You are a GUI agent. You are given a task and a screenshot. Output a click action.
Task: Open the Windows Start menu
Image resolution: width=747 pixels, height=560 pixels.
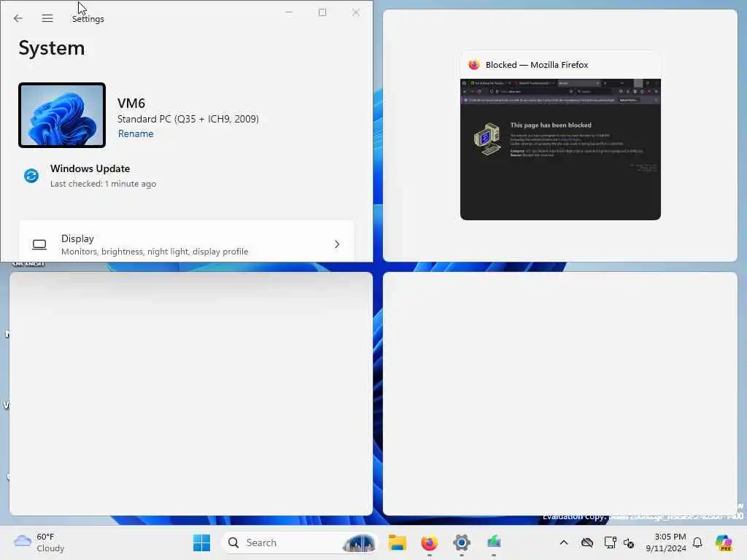pos(201,542)
